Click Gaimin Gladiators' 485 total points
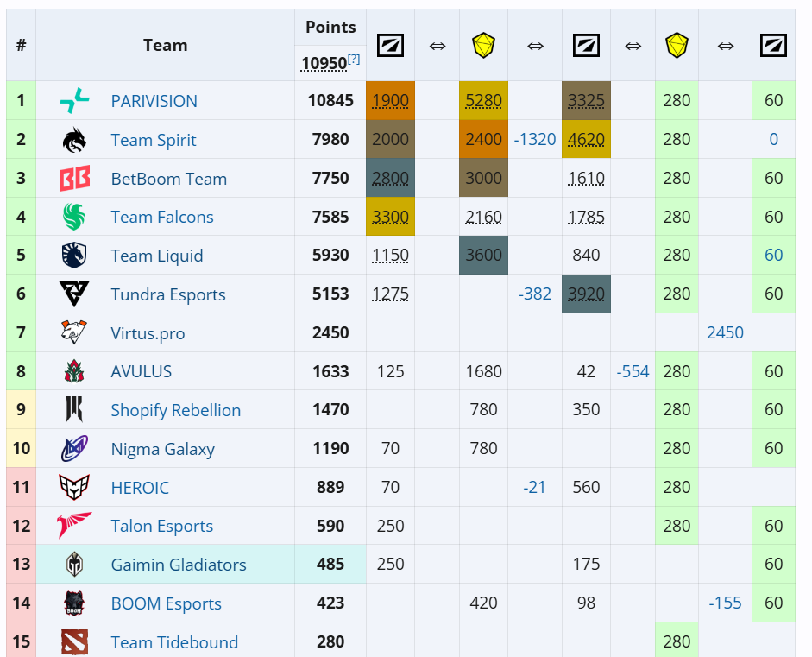The width and height of the screenshot is (812, 657). 330,564
